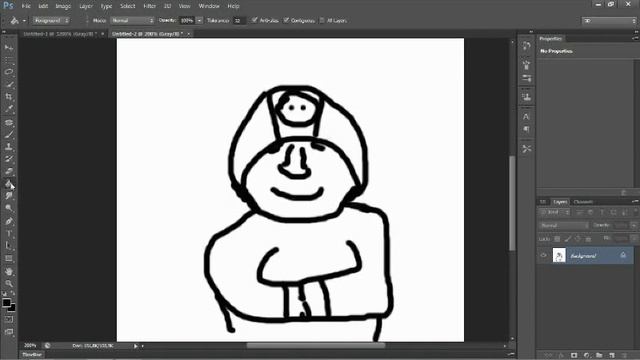The image size is (640, 360).
Task: Toggle lock transparent pixels
Action: coord(557,239)
